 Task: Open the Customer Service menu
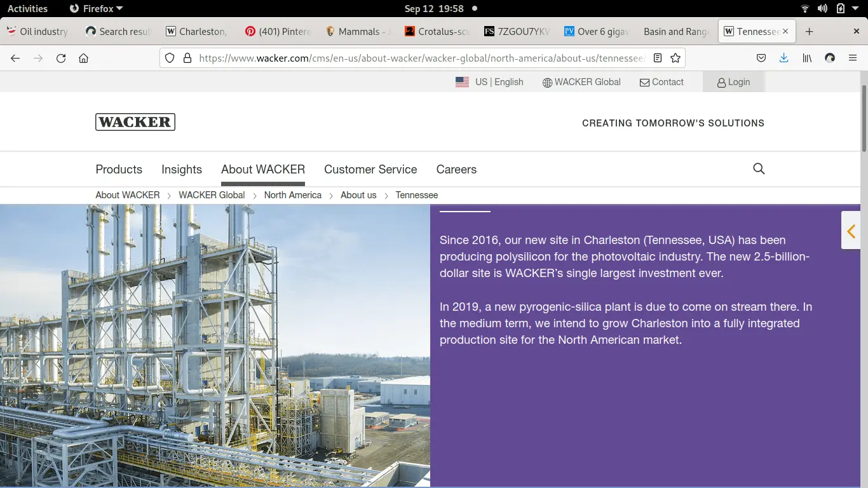tap(370, 170)
